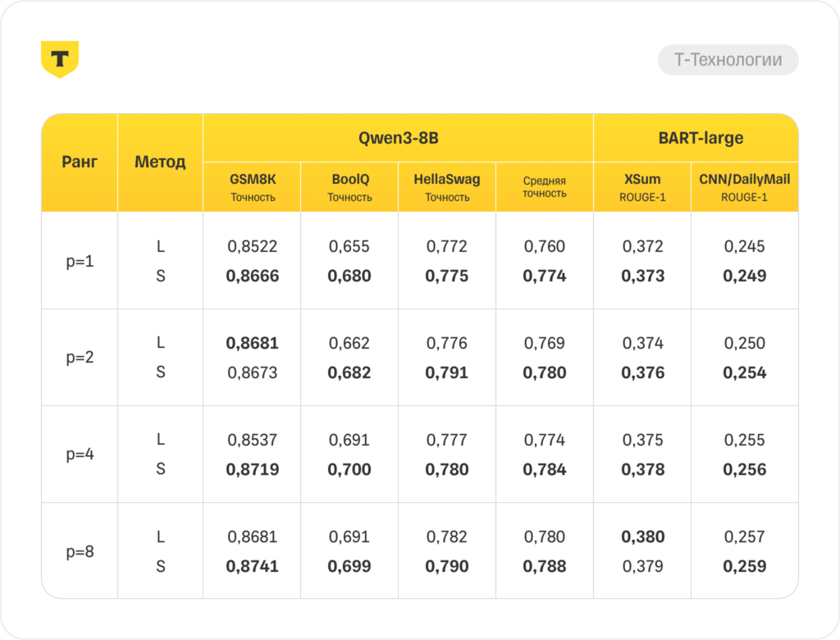Select the p=1 rank cell

80,261
